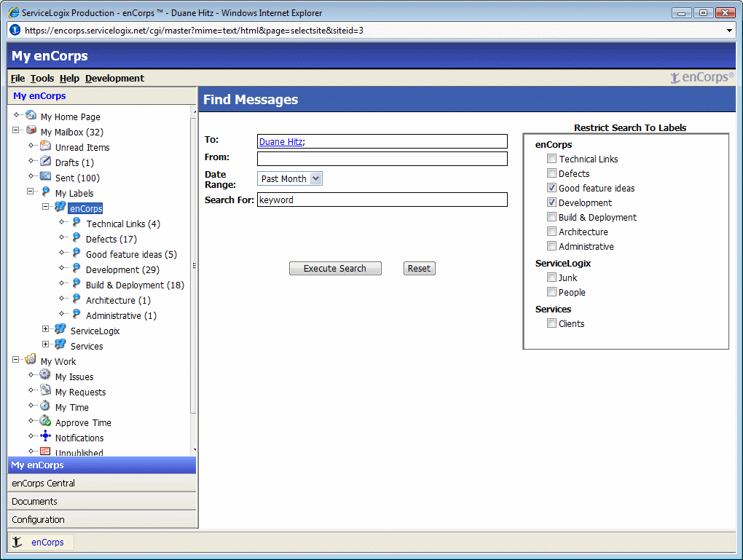
Task: Click the Reset button
Action: coord(420,269)
